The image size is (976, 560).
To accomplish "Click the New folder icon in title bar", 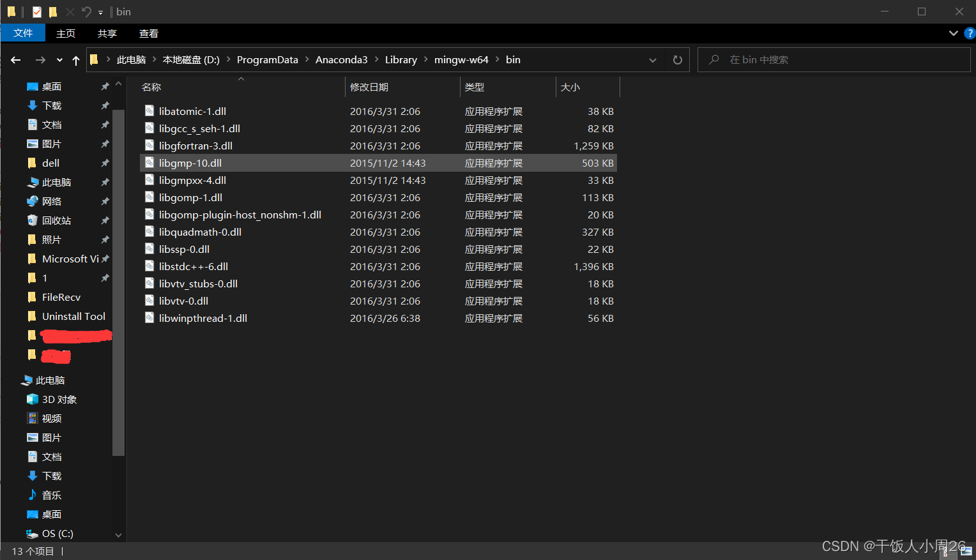I will tap(53, 11).
